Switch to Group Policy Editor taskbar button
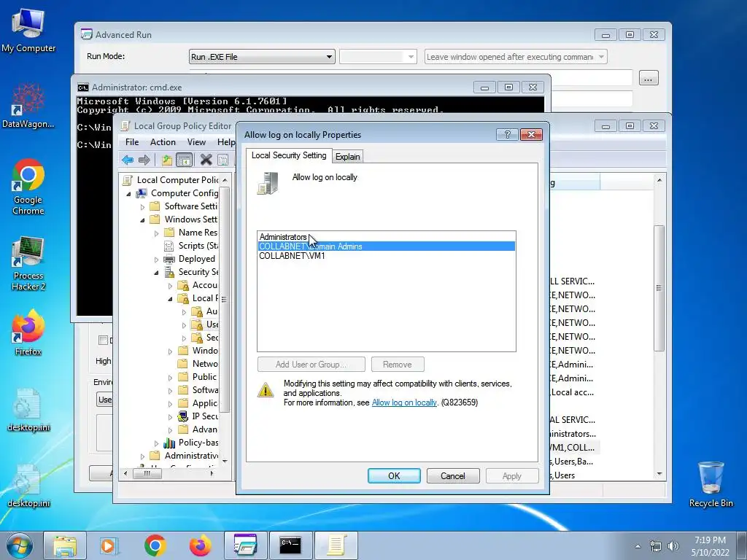 (x=336, y=545)
